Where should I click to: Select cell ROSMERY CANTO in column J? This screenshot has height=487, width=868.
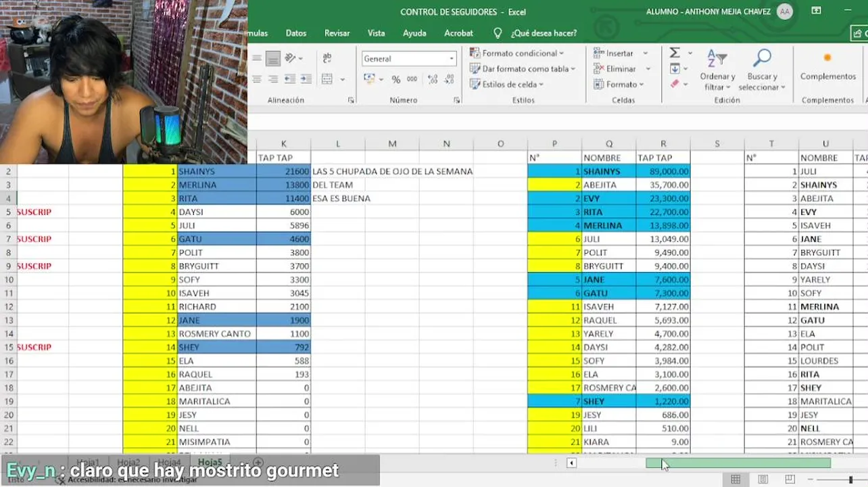point(217,333)
